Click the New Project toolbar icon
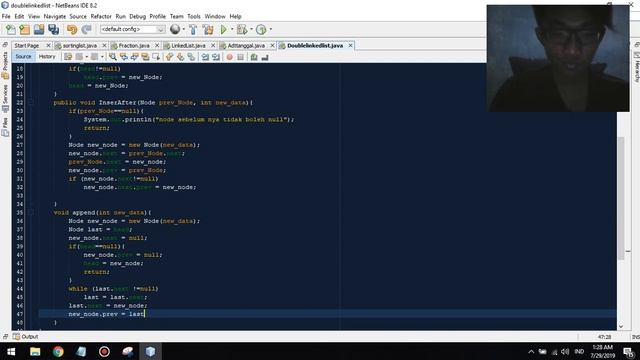Viewport: 640px width, 360px height. pos(24,29)
